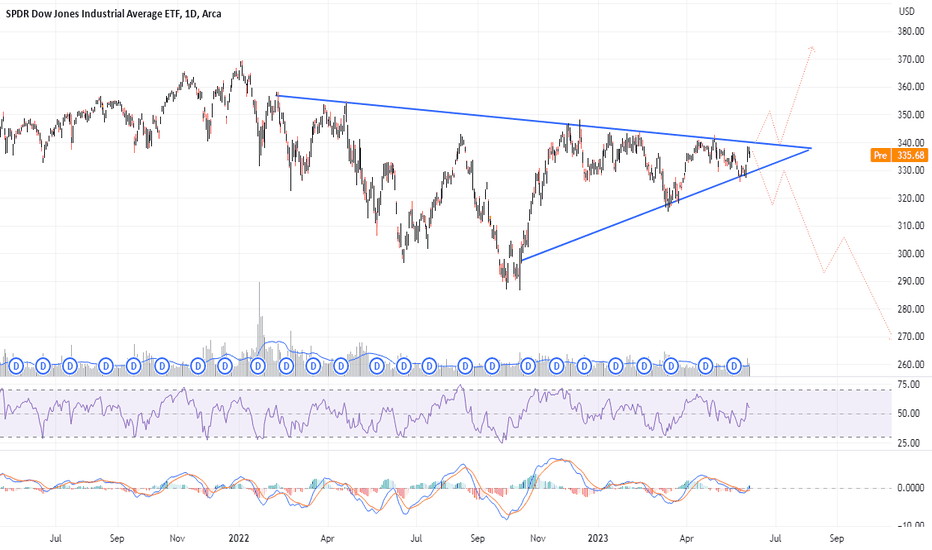932x550 pixels.
Task: Click the Apr label right after 2023
Action: point(687,539)
